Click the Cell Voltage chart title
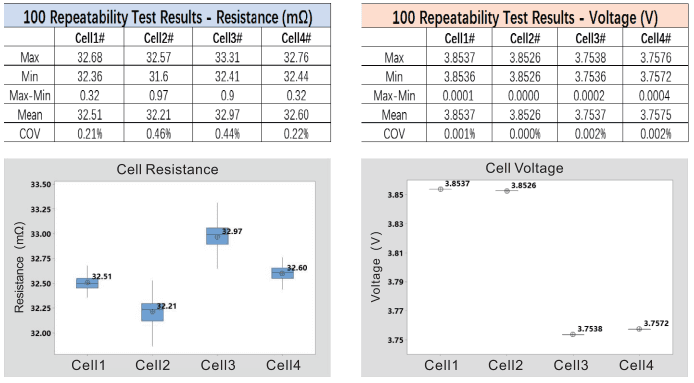Viewport: 694px width, 383px height. point(524,168)
